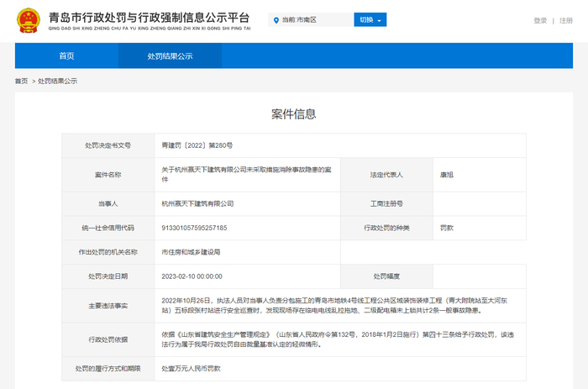
Task: Click the 行政处罚的种类 label cell
Action: 386,228
